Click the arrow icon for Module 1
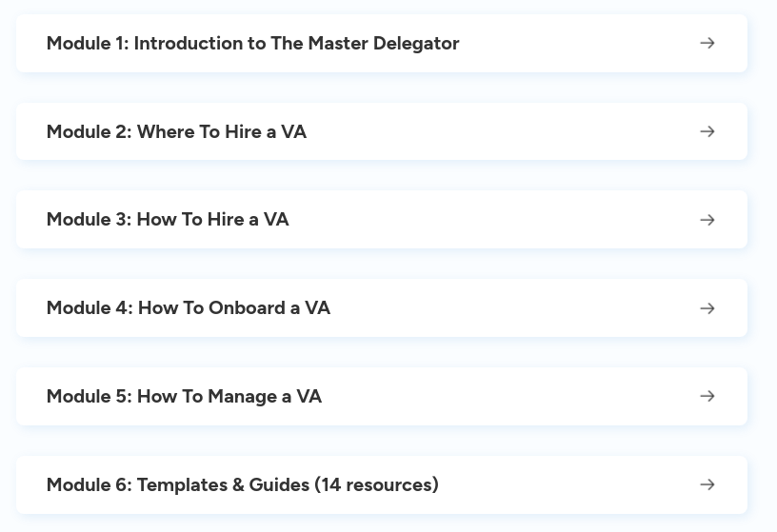This screenshot has height=532, width=777. point(707,44)
